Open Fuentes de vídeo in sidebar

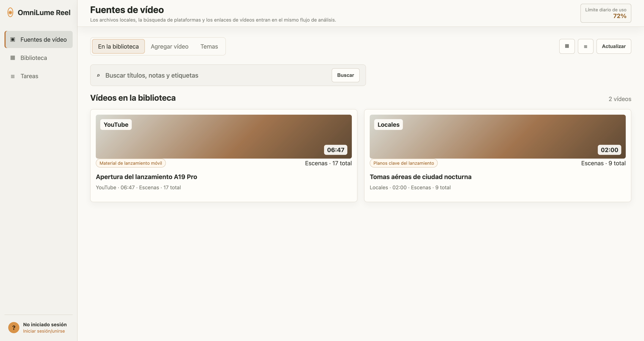click(39, 39)
